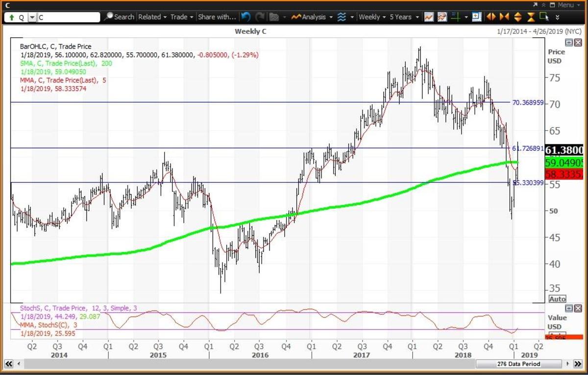Open the Weekly interval dropdown
588x375 pixels.
[372, 17]
